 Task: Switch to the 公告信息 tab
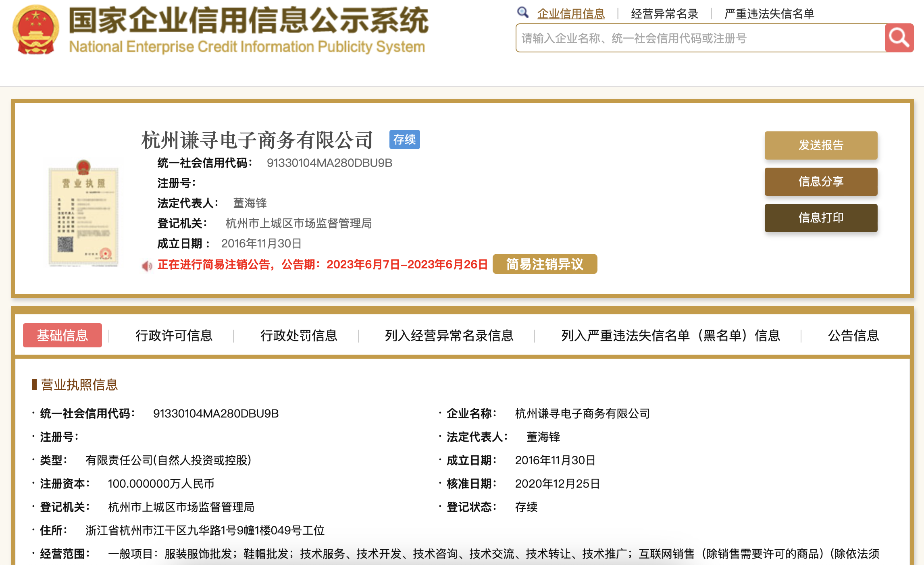[854, 335]
